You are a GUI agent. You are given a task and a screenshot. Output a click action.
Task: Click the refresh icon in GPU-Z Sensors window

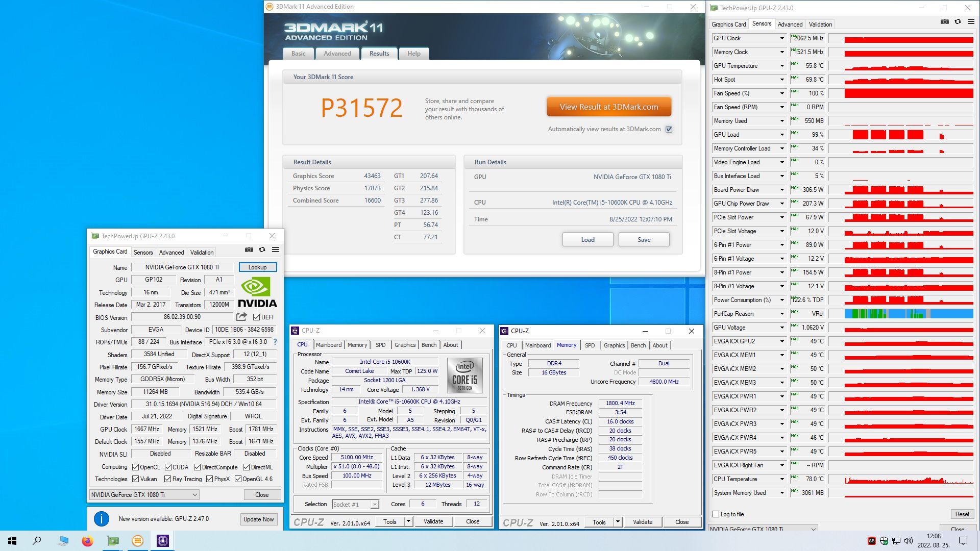(958, 22)
